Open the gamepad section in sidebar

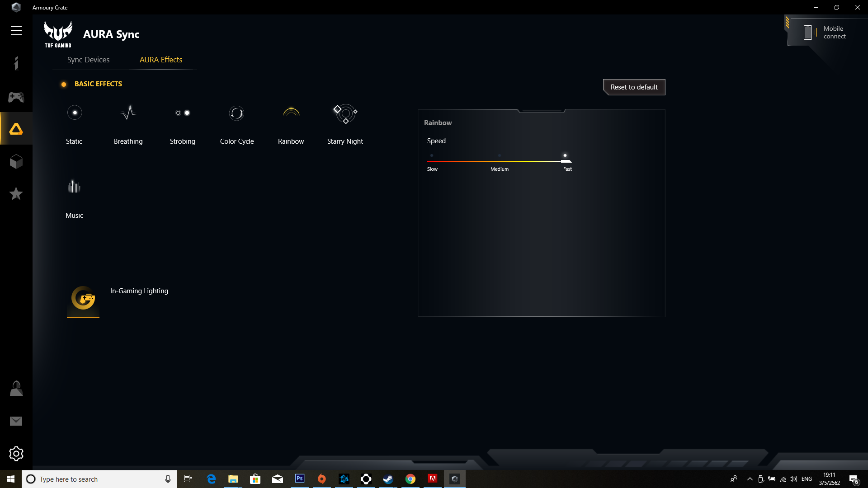click(x=16, y=97)
